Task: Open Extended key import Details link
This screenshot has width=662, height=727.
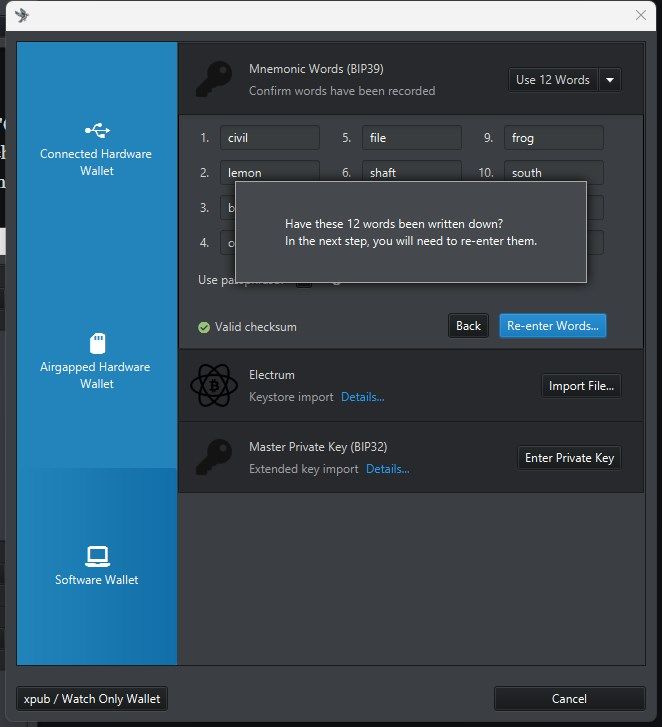Action: (x=388, y=469)
